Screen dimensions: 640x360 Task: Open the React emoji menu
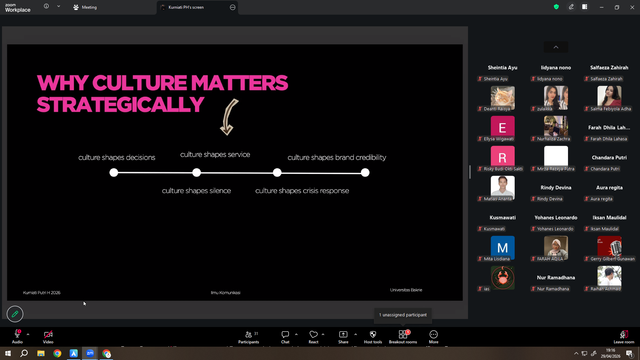point(313,337)
